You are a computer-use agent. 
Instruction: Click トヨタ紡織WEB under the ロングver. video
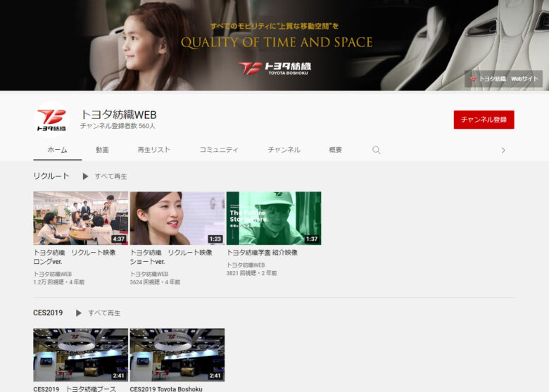[53, 274]
